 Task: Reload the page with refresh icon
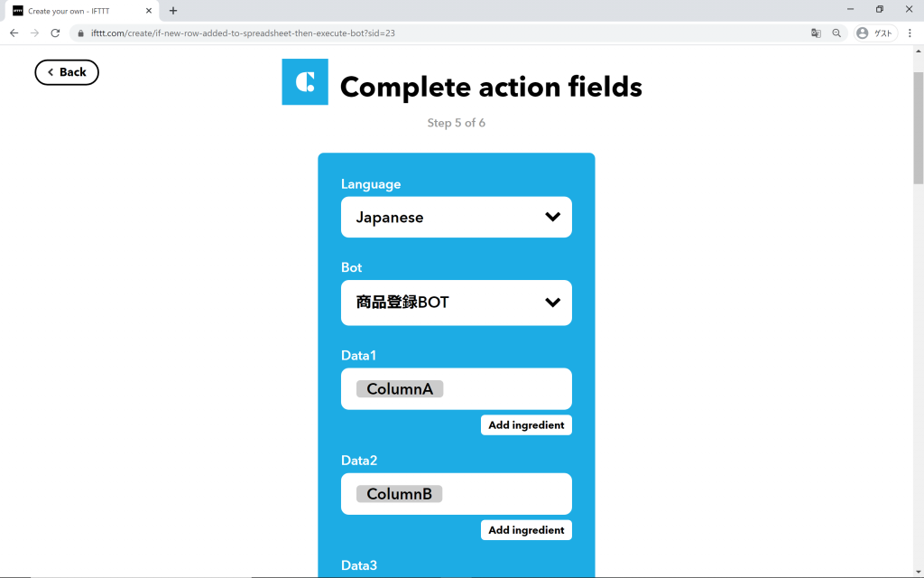pyautogui.click(x=55, y=33)
